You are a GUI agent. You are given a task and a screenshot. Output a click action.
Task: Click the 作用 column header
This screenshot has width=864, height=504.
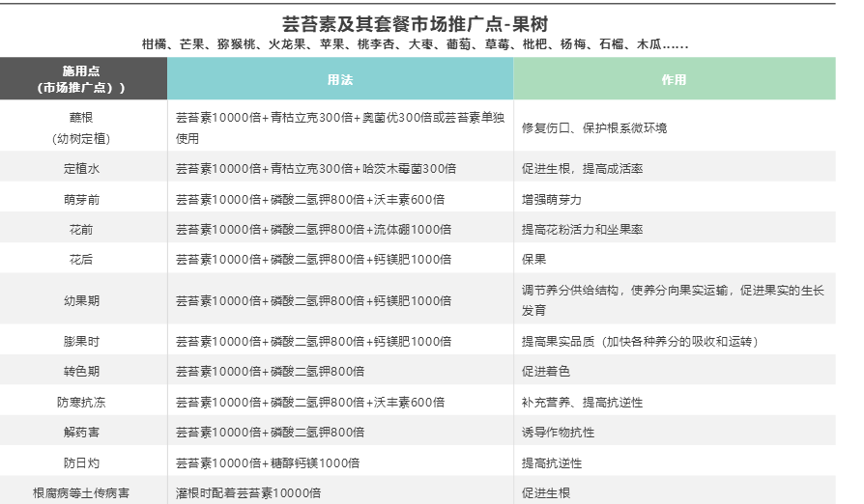[x=675, y=78]
